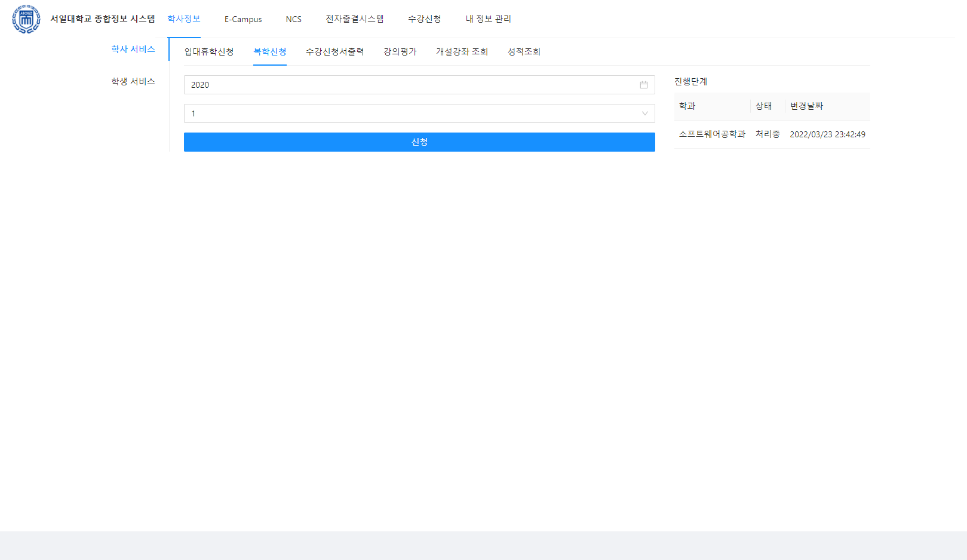
Task: Switch to the 입대휴학신청 tab
Action: tap(208, 51)
